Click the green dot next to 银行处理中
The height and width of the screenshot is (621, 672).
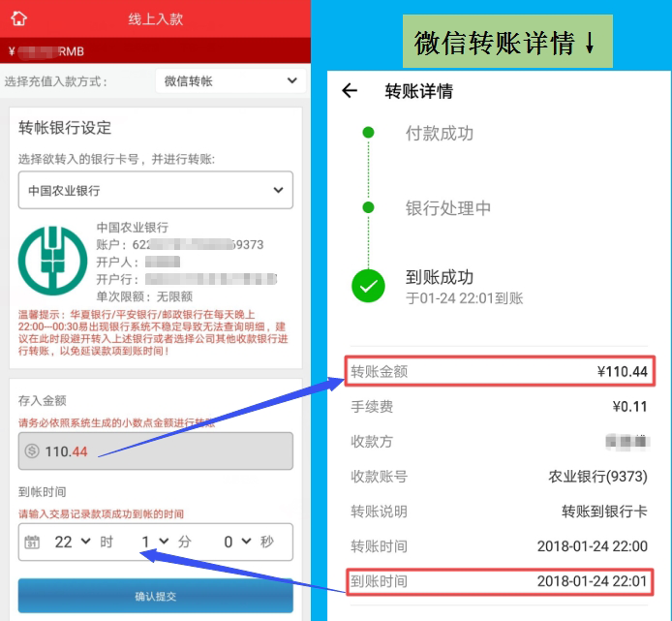(x=368, y=207)
